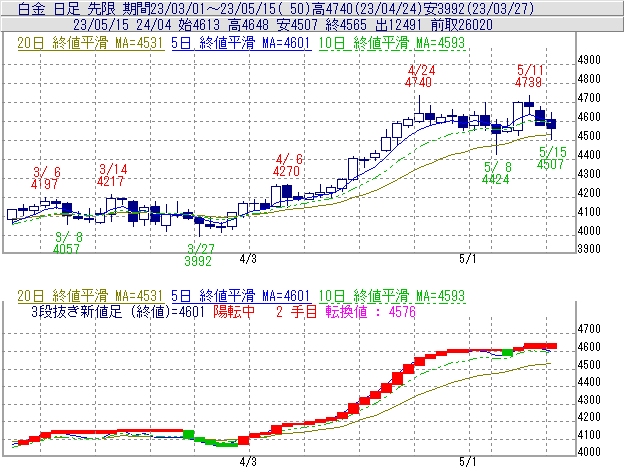Select the 4/24 4740 high label
This screenshot has width=624, height=475.
419,76
